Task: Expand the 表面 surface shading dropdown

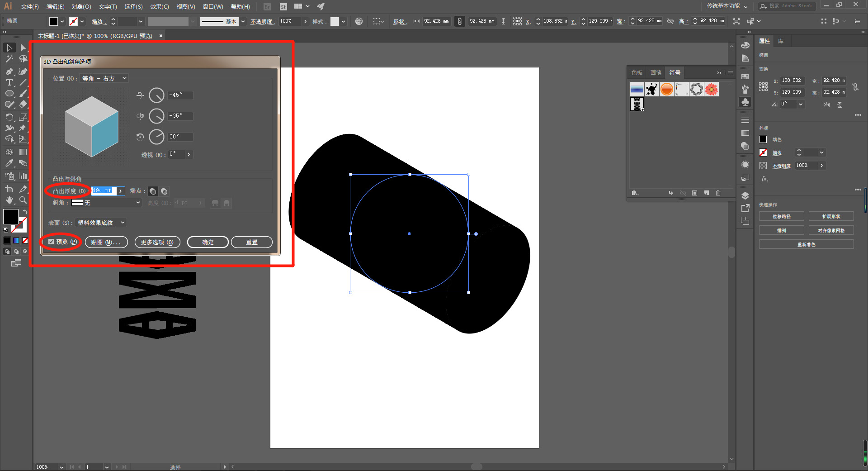Action: 101,223
